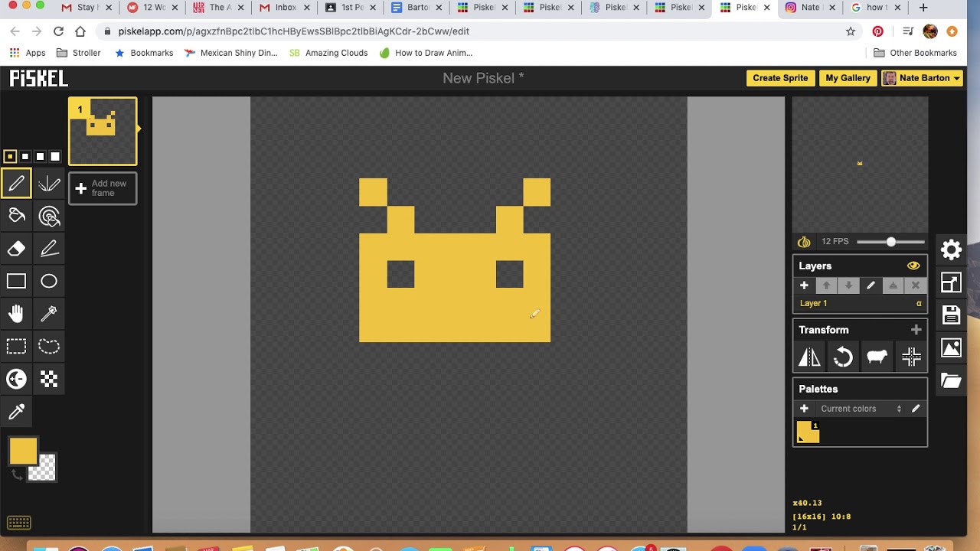980x551 pixels.
Task: Select the Stroke line tool
Action: (49, 249)
